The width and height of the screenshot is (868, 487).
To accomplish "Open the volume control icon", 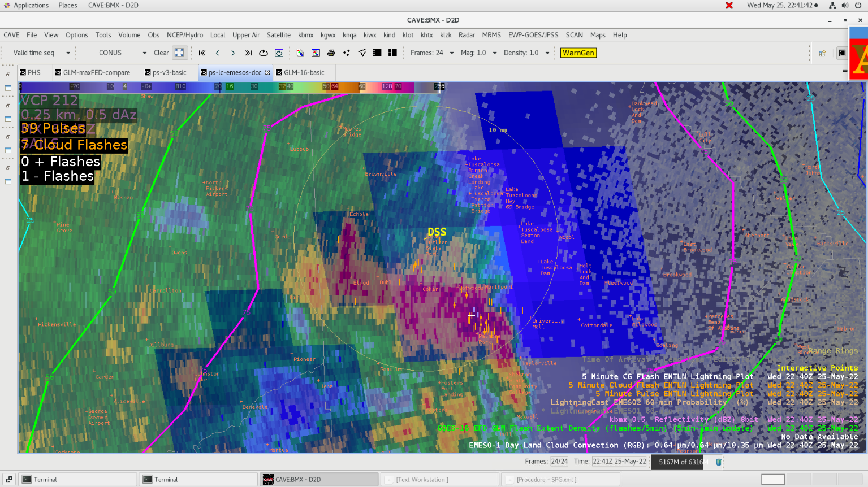I will 845,5.
